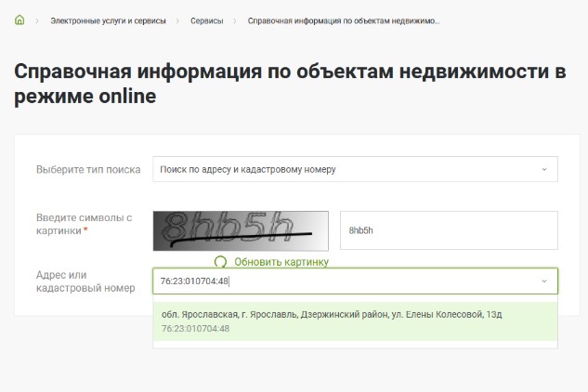Click the gray '76:23:010704:48' in the suggestion
Screen dimensions: 588x392
pos(195,329)
